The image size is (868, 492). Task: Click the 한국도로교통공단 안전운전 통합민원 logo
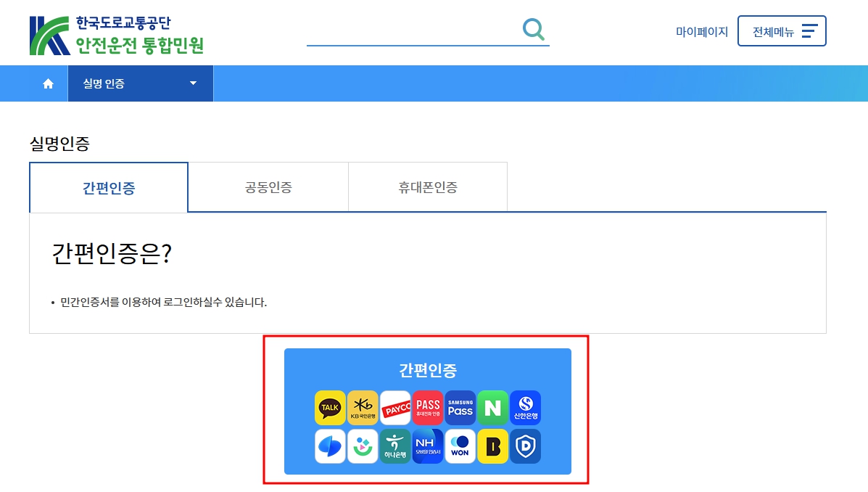[117, 36]
